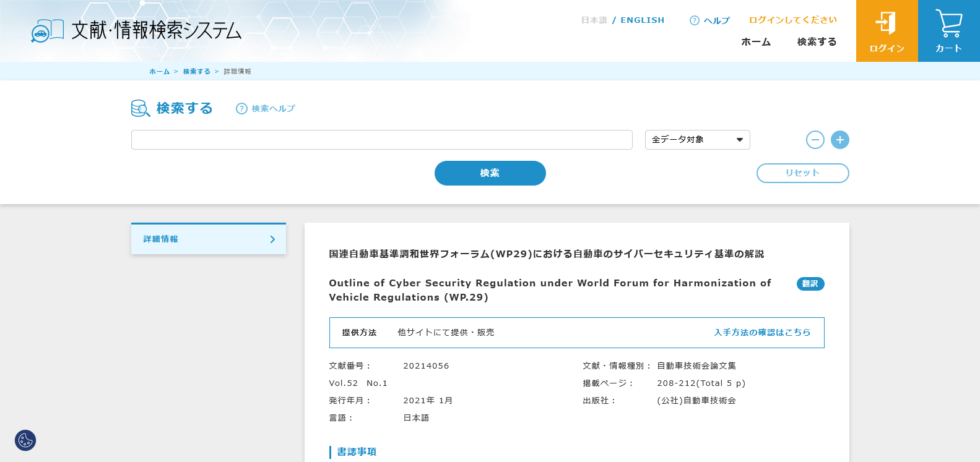Image resolution: width=980 pixels, height=462 pixels.
Task: Open 検索する in top navigation
Action: coord(817,42)
